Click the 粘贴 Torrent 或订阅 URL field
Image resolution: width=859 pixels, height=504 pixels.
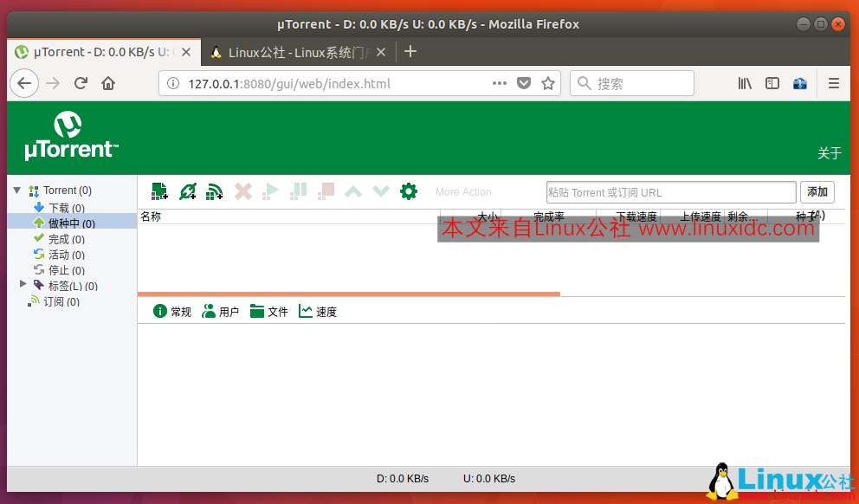pos(671,192)
